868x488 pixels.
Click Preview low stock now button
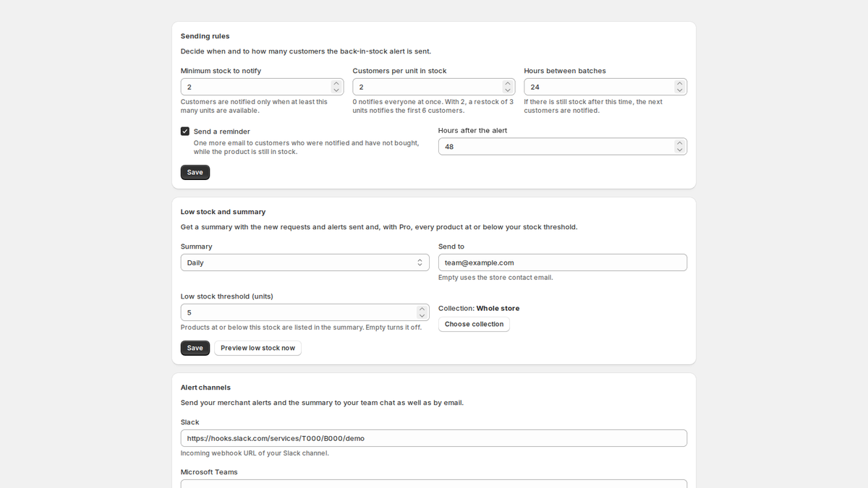258,348
